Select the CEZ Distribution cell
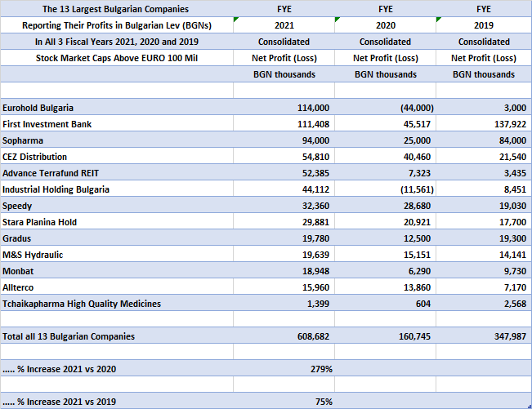 117,157
